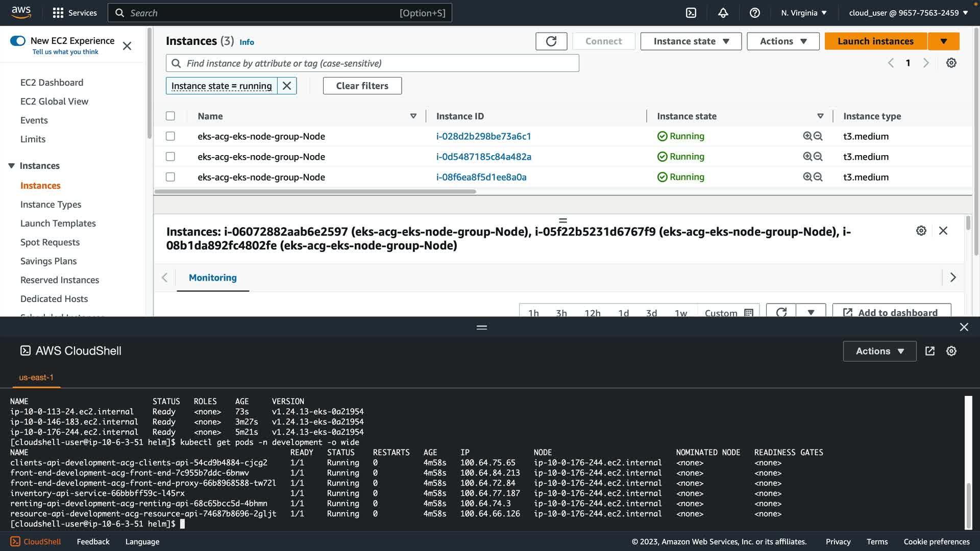The height and width of the screenshot is (551, 980).
Task: Open details panel settings gear
Action: [x=921, y=231]
